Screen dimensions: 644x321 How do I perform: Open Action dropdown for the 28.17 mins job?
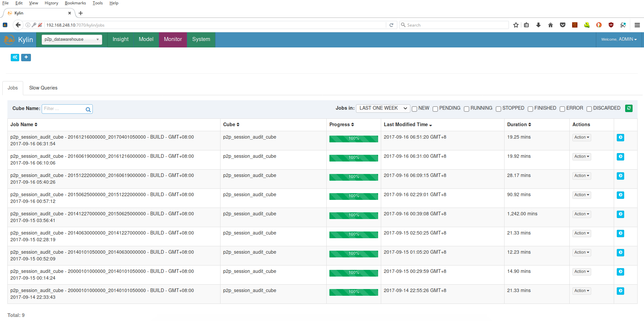pyautogui.click(x=581, y=176)
